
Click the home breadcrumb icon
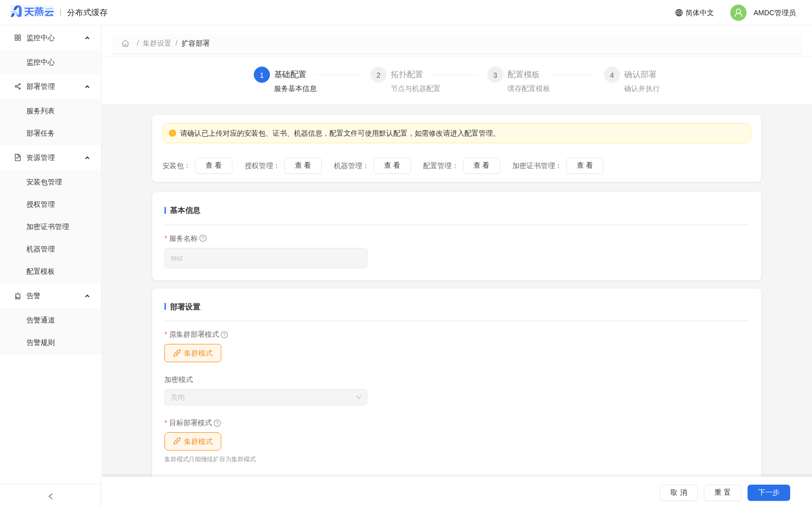(x=125, y=43)
